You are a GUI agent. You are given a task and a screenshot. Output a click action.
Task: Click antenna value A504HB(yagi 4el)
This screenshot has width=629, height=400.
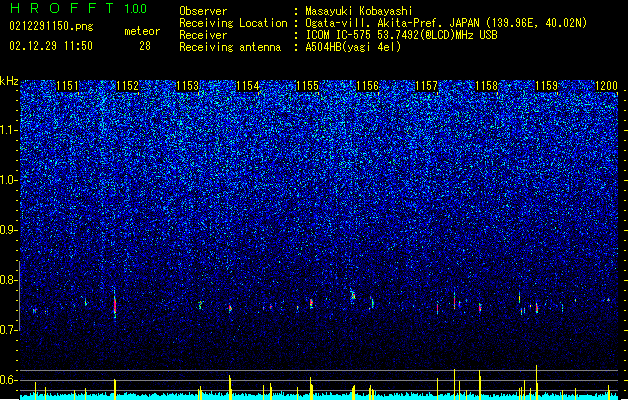(x=353, y=47)
